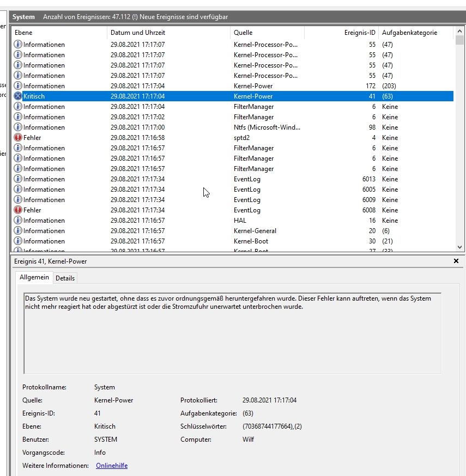Image resolution: width=466 pixels, height=476 pixels.
Task: Sort by the Ereignis-ID column header
Action: click(x=341, y=33)
